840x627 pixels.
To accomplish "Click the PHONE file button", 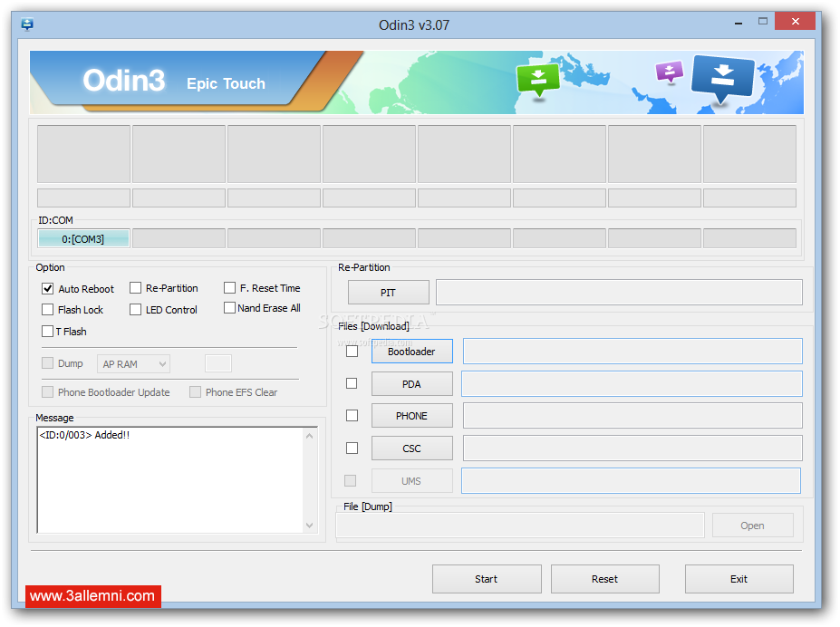I will [x=411, y=416].
